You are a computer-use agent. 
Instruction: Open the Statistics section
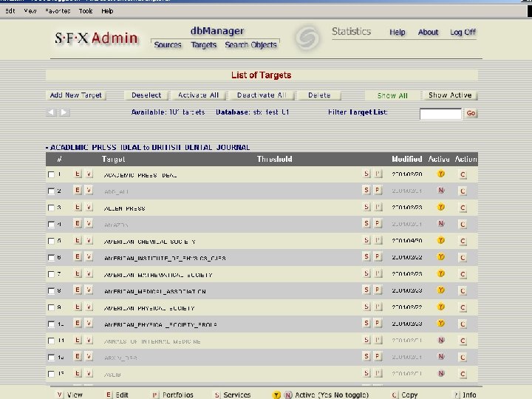(x=351, y=32)
